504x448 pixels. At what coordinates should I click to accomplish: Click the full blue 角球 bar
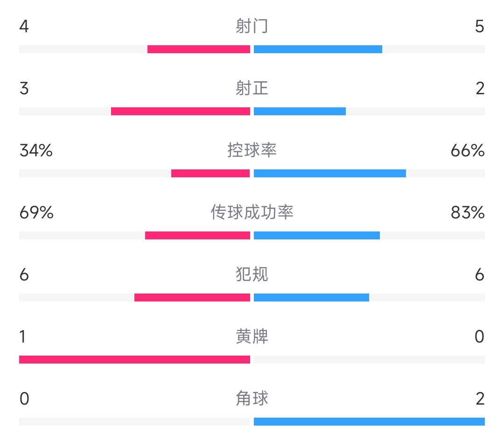369,421
